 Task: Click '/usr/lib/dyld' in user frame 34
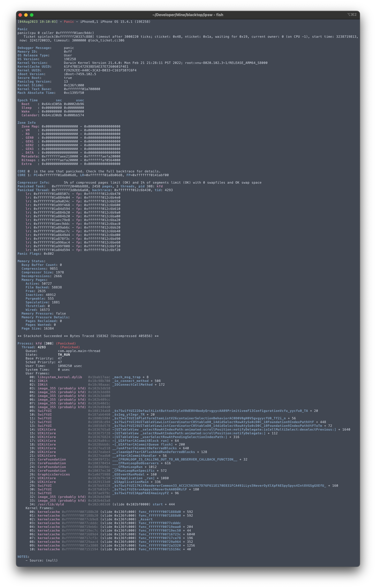pos(51,505)
